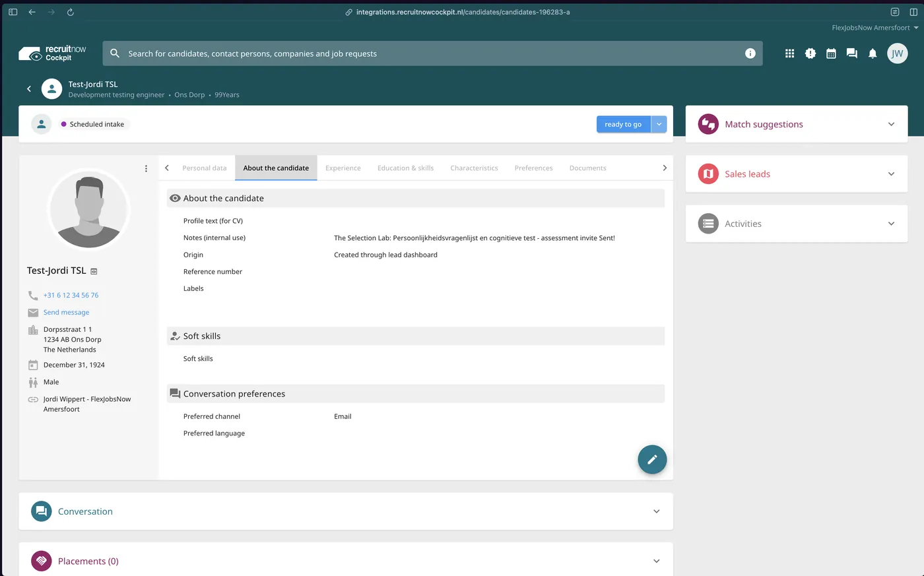Image resolution: width=924 pixels, height=576 pixels.
Task: Open the candidate card three-dot menu
Action: tap(146, 168)
